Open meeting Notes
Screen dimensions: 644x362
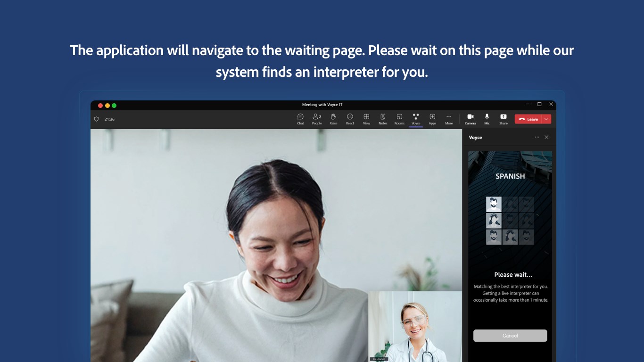[x=383, y=119]
